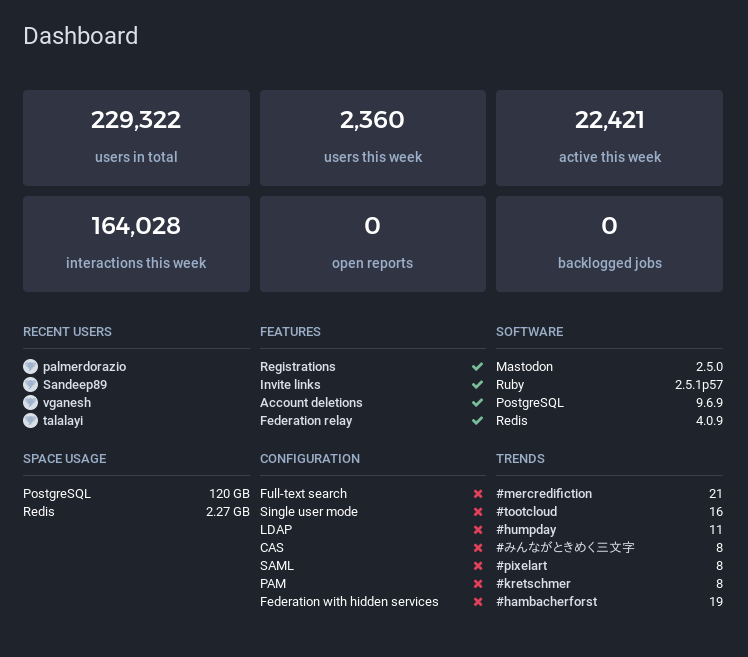
Task: Click the RECENT USERS section header
Action: [x=67, y=332]
